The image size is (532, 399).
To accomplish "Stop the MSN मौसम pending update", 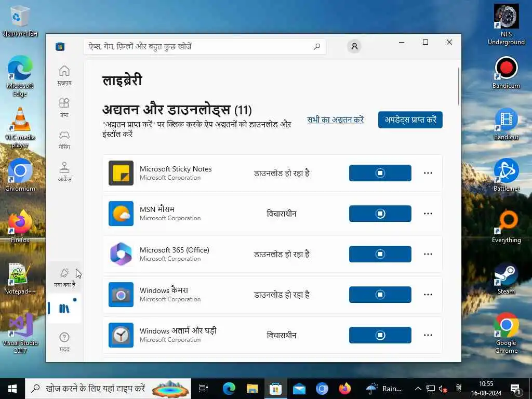I will (x=380, y=214).
